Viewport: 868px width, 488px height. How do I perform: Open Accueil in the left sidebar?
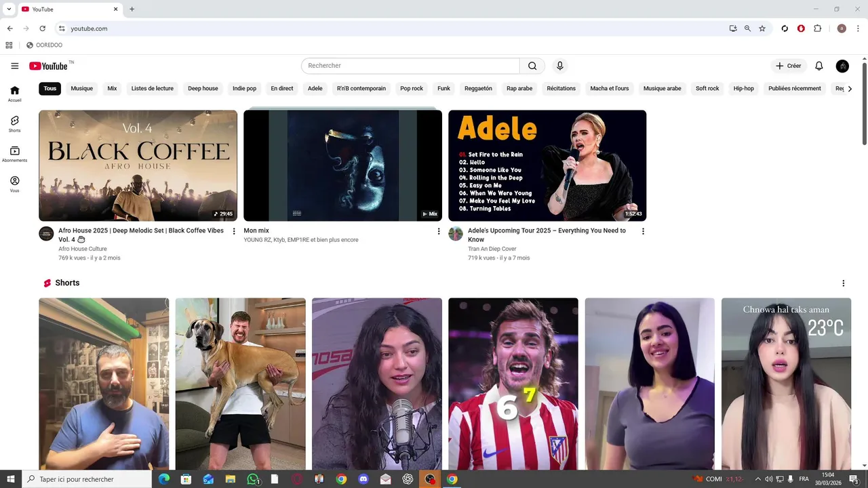[14, 94]
